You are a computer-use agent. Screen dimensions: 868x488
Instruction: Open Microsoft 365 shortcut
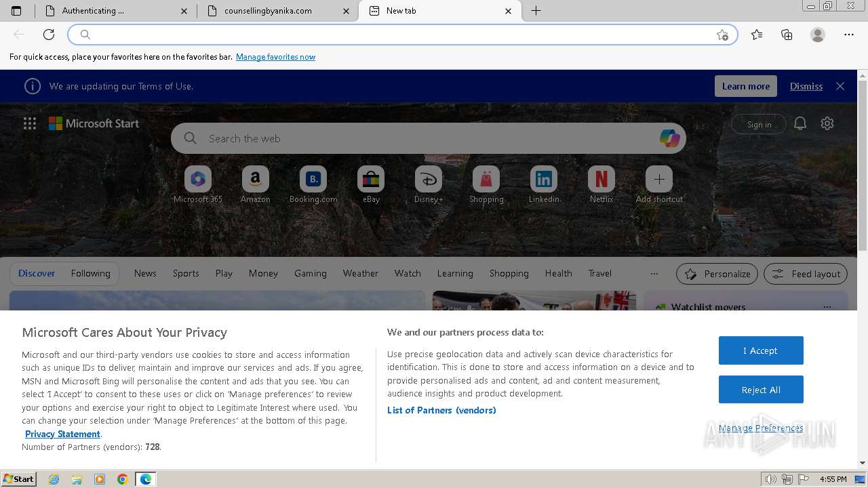(198, 184)
